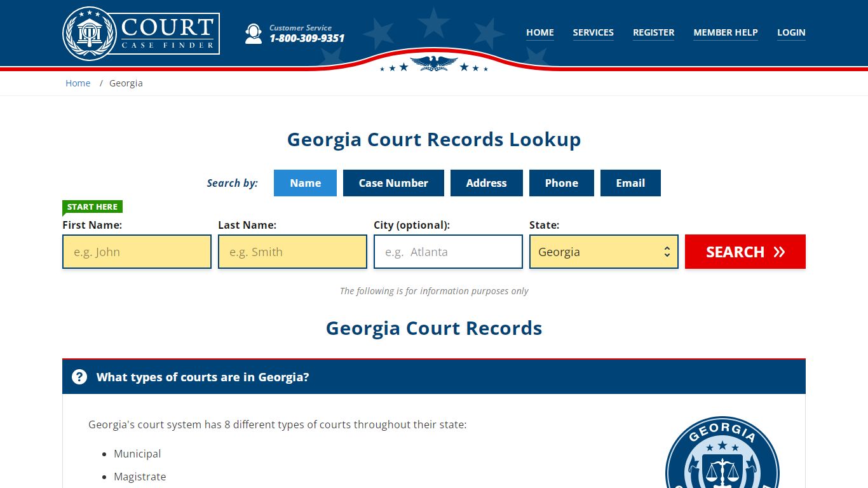Click the 'Magistrate' list item
Image resolution: width=868 pixels, height=488 pixels.
140,477
